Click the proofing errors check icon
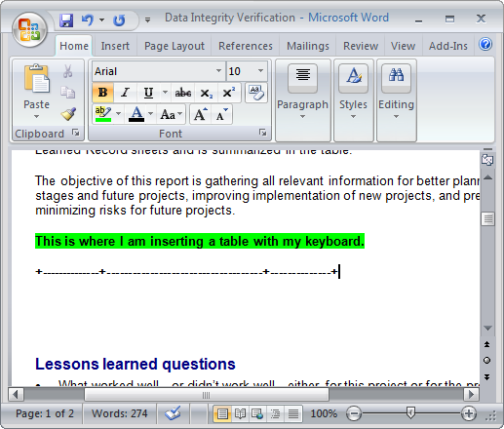Image resolution: width=504 pixels, height=429 pixels. click(x=173, y=413)
